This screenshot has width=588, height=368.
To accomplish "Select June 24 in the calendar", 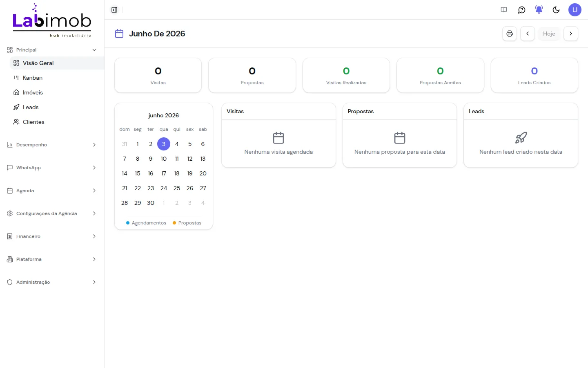I will 164,188.
